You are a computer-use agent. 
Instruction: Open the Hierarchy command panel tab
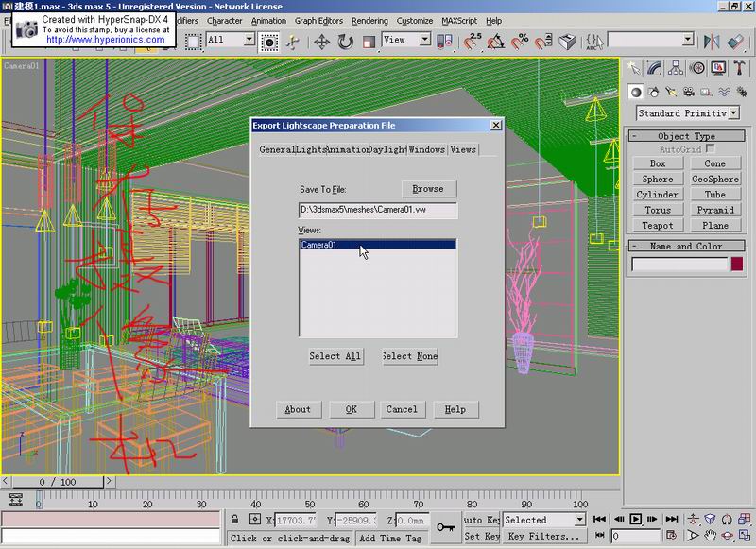[x=675, y=68]
